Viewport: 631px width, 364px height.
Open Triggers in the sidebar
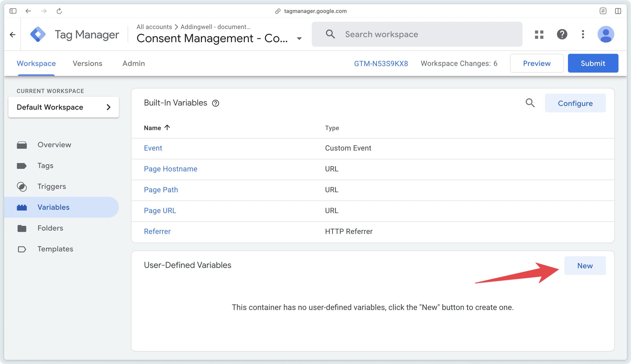62,186
